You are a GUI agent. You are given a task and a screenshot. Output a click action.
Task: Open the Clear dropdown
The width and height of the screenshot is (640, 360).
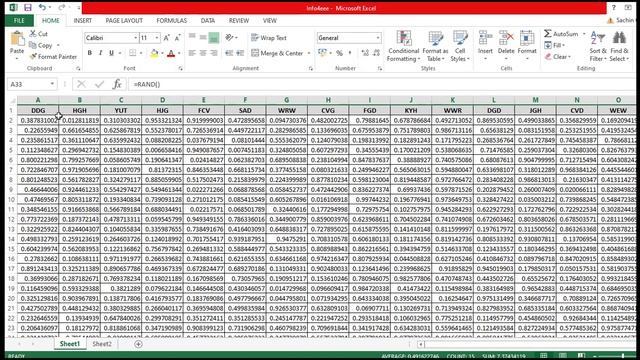tap(558, 57)
